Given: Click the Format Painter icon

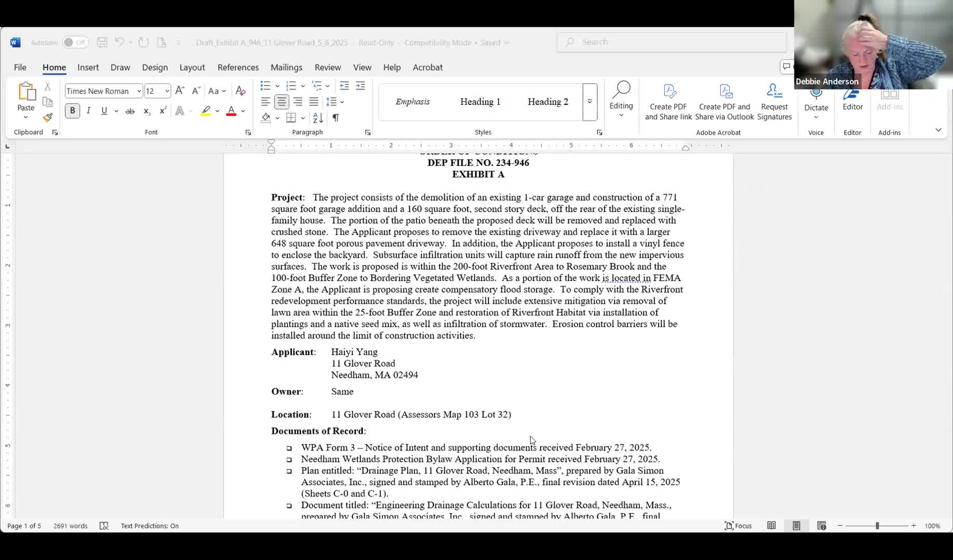Looking at the screenshot, I should (x=48, y=118).
